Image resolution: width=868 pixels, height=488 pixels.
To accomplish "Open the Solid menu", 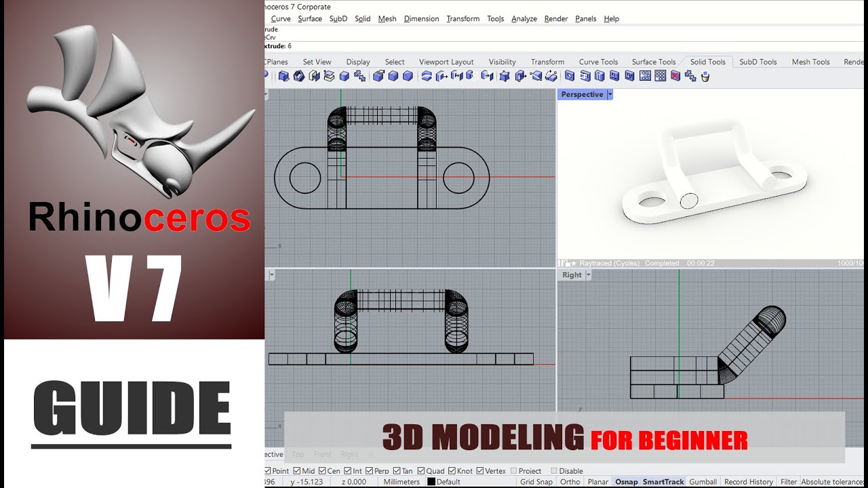I will 363,19.
